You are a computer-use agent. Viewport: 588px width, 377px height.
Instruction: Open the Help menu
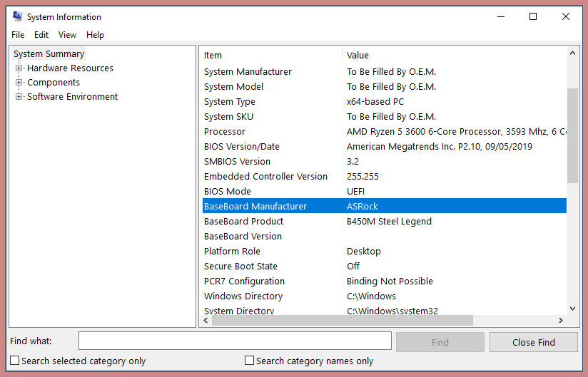[95, 35]
